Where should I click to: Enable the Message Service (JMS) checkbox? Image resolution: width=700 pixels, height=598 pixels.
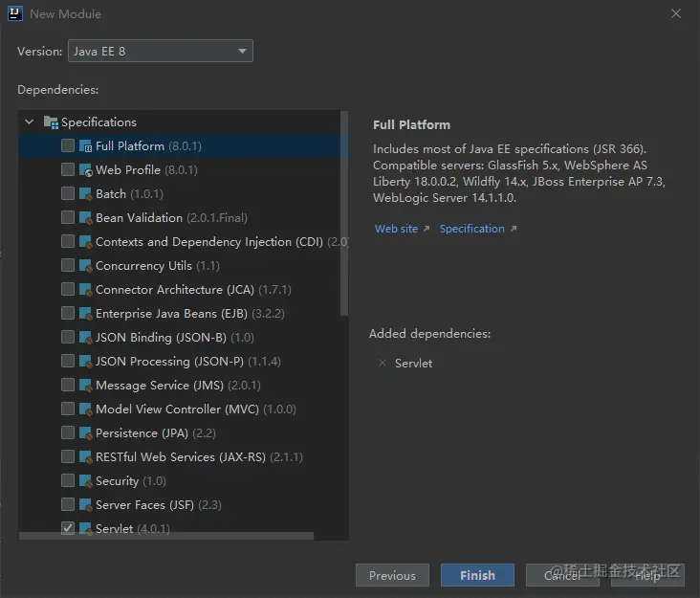click(68, 385)
